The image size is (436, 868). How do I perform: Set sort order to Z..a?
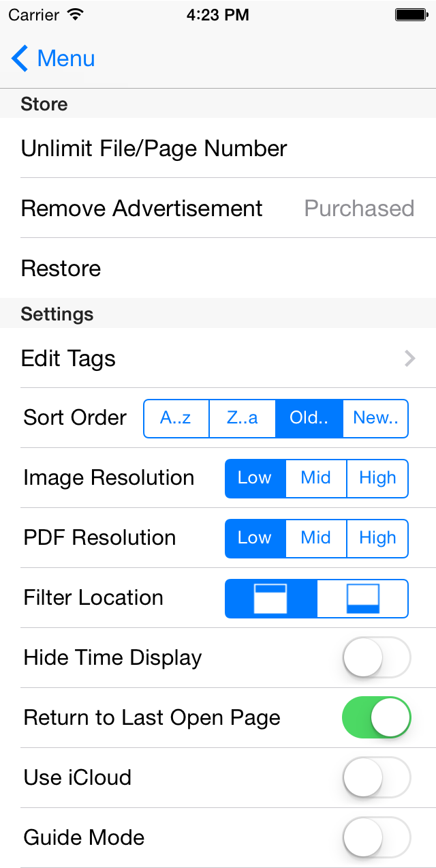tap(243, 418)
